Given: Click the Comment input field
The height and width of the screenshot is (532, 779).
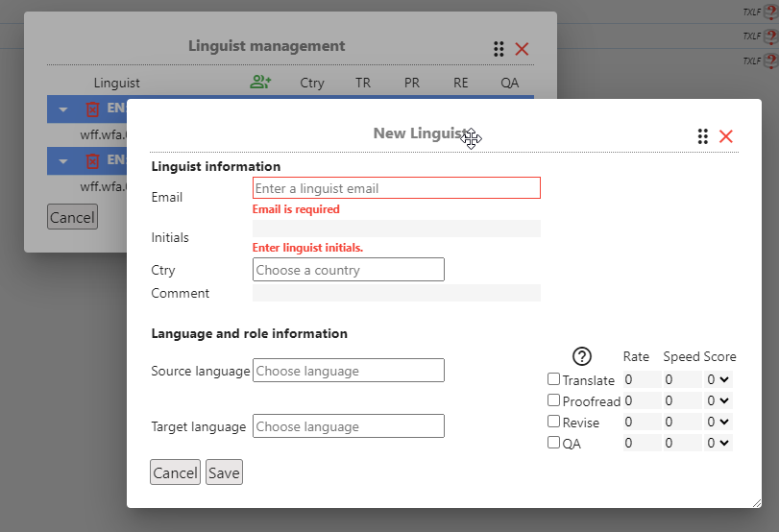Looking at the screenshot, I should 397,293.
